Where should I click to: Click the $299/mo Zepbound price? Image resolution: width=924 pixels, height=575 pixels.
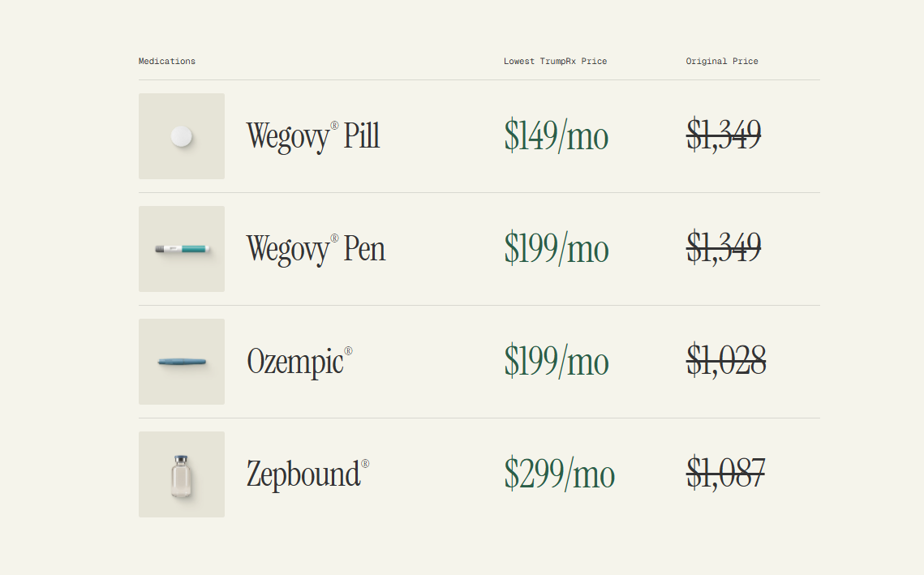coord(560,474)
